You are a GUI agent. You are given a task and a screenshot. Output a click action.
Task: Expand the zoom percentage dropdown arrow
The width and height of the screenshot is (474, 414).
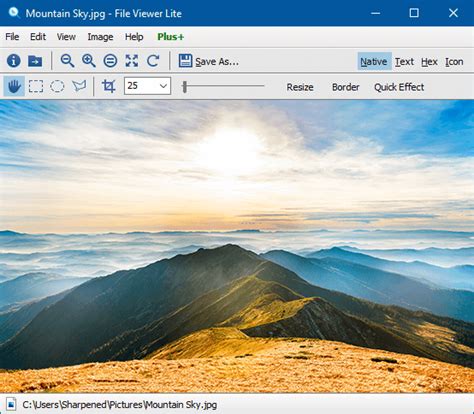pyautogui.click(x=163, y=86)
